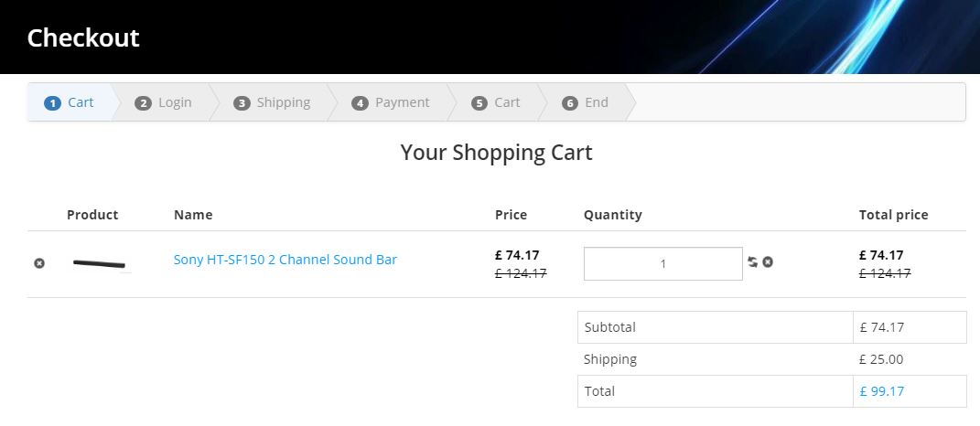
Task: Click the Checkout page heading
Action: 83,37
